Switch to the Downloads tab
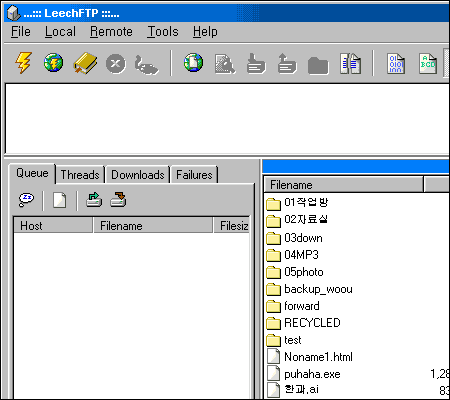The height and width of the screenshot is (400, 450). click(138, 175)
